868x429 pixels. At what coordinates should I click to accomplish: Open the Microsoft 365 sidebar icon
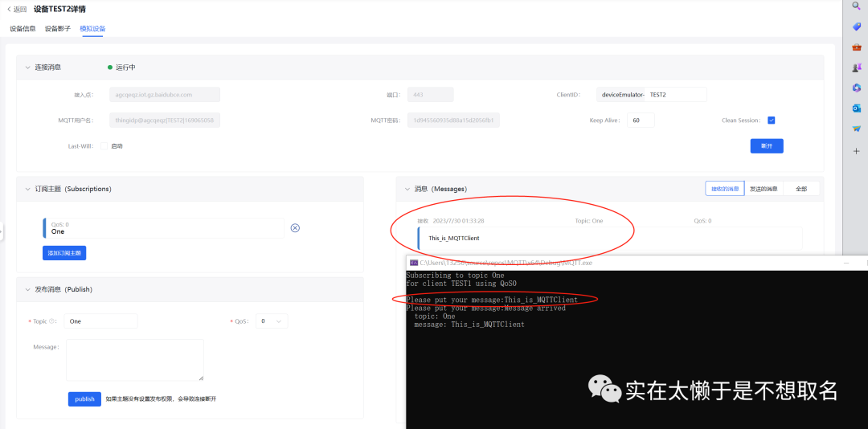tap(856, 88)
